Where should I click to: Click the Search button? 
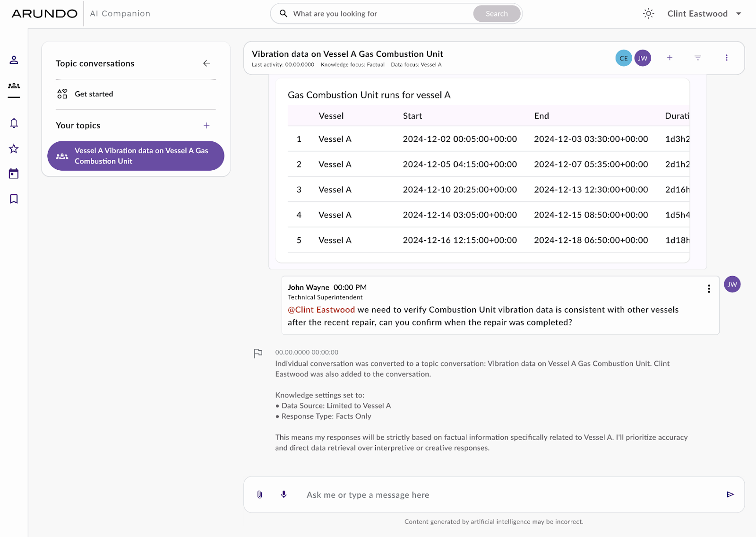click(x=497, y=14)
